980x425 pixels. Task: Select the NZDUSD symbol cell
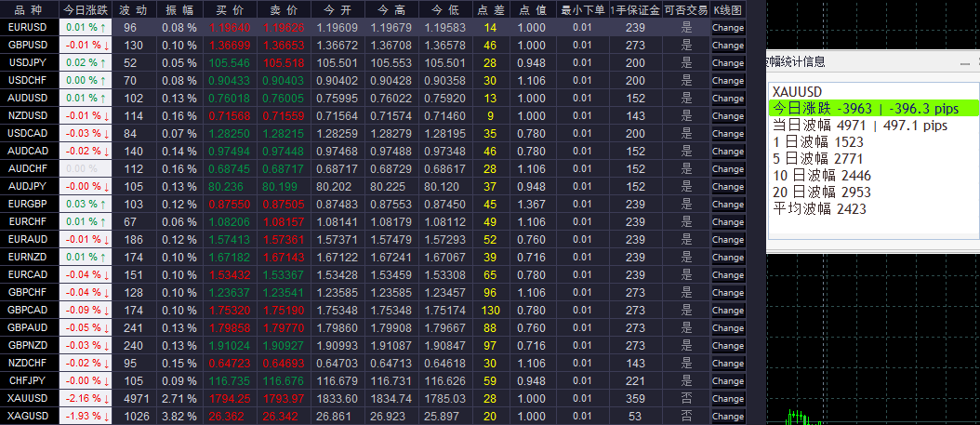(x=28, y=115)
